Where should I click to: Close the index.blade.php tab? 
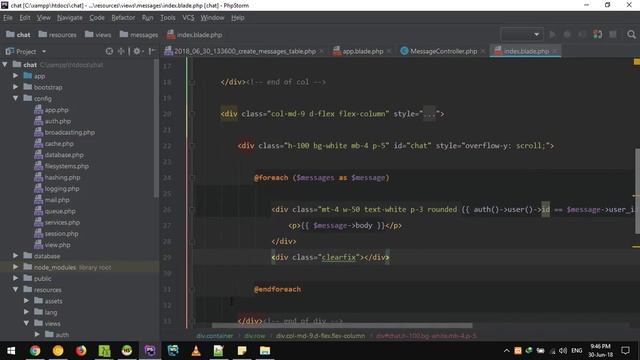point(555,51)
